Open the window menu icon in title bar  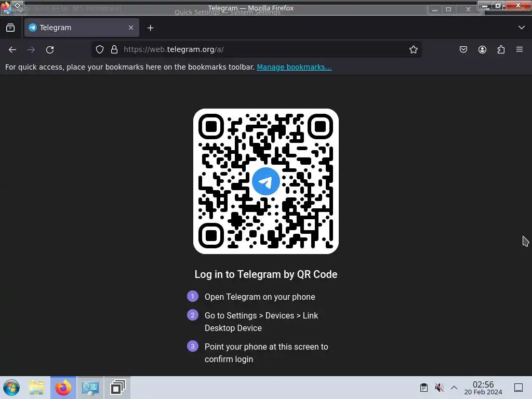pyautogui.click(x=6, y=7)
